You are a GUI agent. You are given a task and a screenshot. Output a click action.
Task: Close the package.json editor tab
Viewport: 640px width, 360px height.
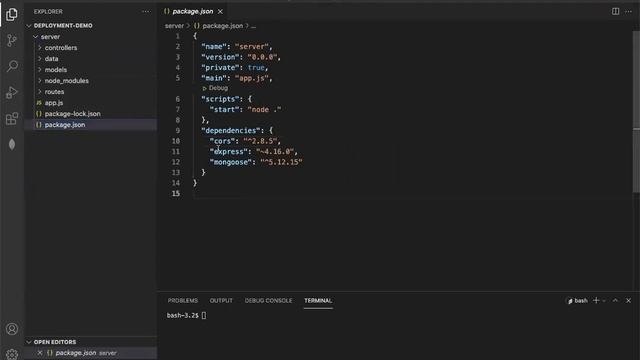(220, 11)
